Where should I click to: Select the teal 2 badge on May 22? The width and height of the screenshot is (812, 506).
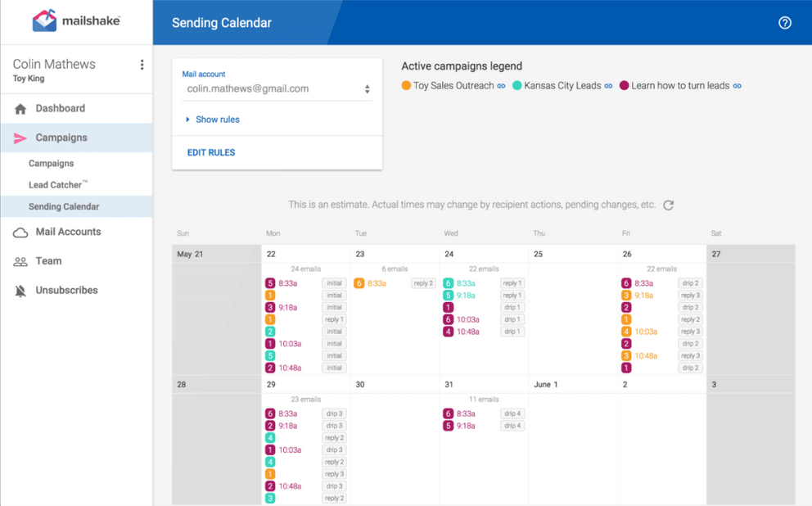click(x=270, y=332)
